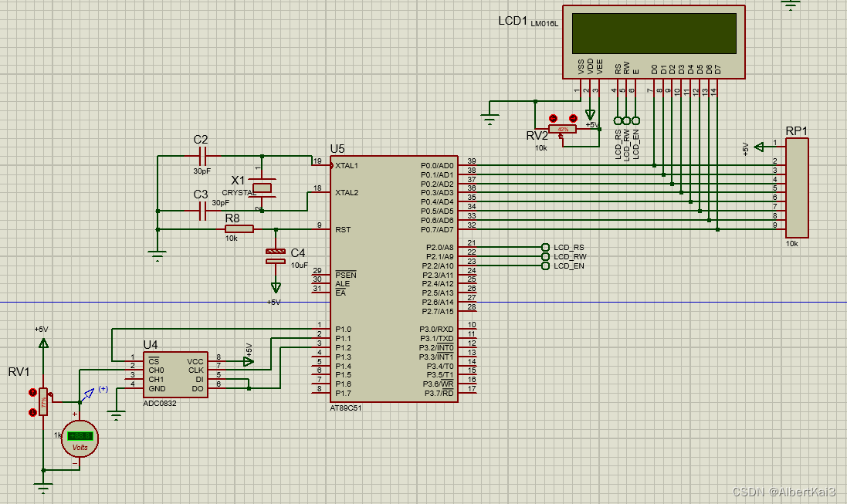Select ground symbol connected to LCD VSS
The image size is (847, 504).
(490, 120)
